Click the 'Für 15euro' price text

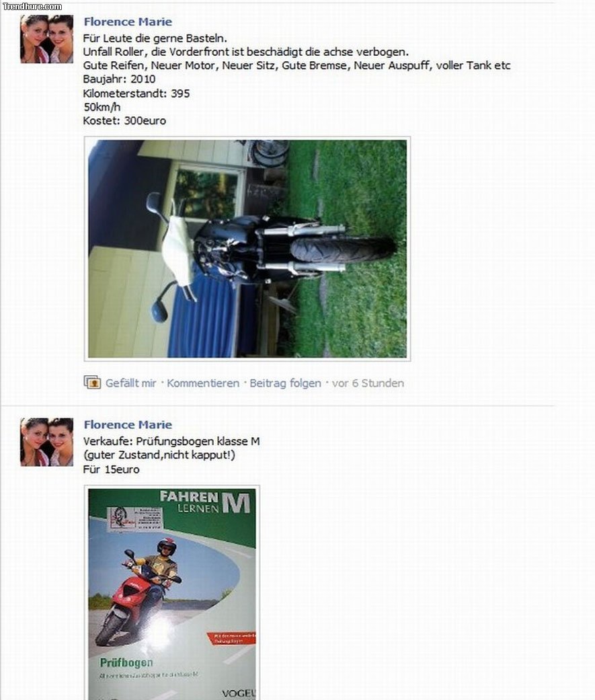tap(111, 469)
